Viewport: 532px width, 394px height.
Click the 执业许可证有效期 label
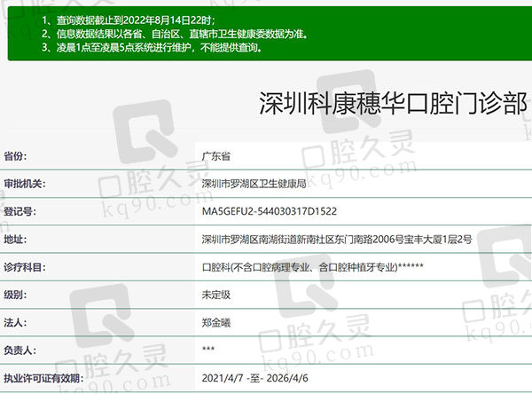tap(43, 378)
